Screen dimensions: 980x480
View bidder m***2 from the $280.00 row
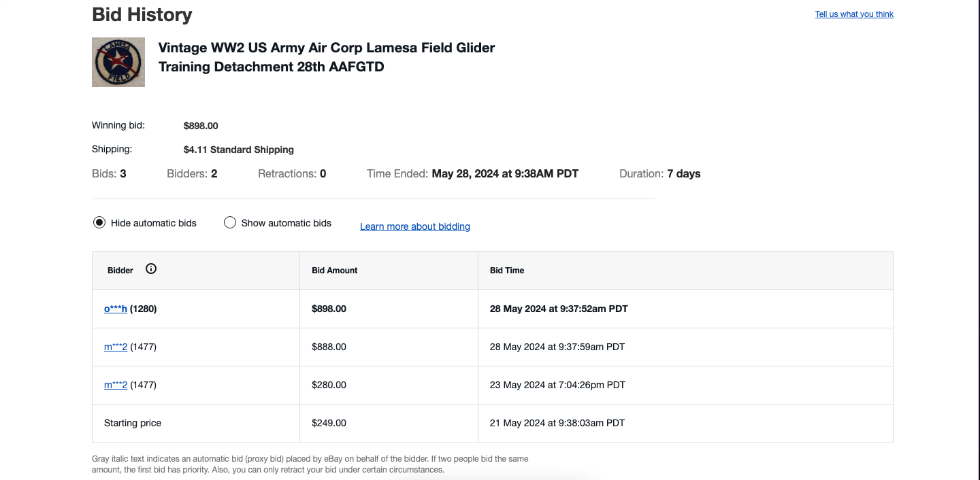click(x=115, y=385)
